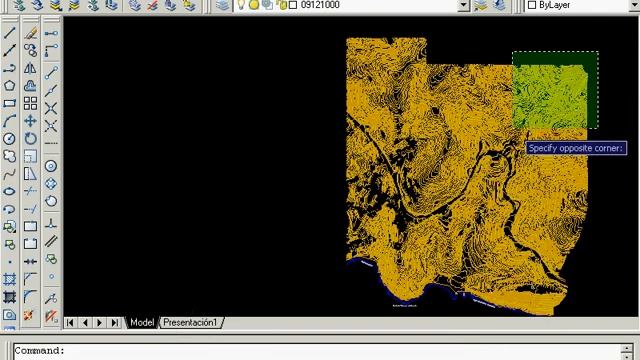Select the Extend tool
The image size is (640, 360).
tap(30, 209)
